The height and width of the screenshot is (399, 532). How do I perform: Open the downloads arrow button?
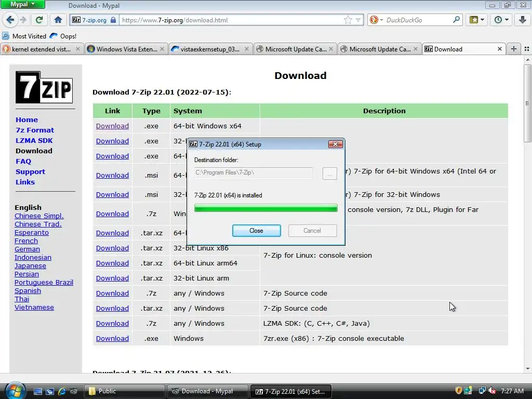pos(523,20)
